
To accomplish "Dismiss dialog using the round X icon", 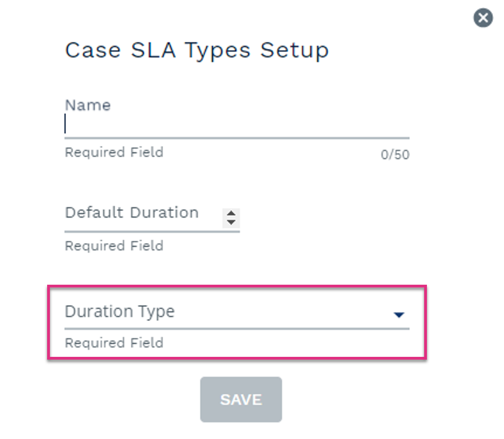I will click(x=483, y=18).
